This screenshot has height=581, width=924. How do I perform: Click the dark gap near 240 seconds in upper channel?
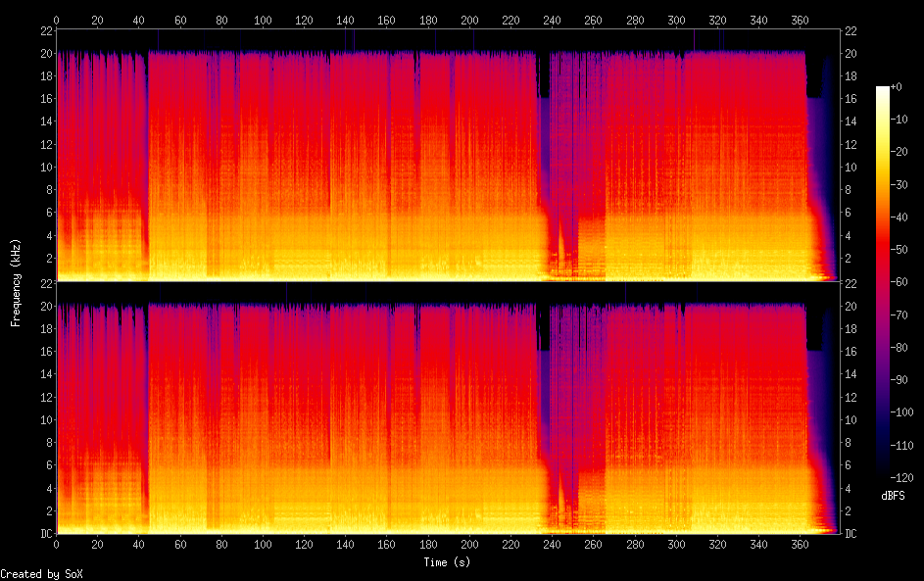click(x=544, y=147)
